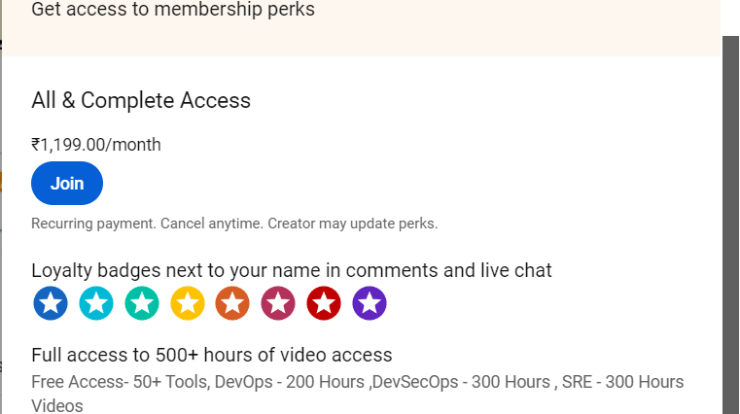Click the 'Videos' word at description end
Image resolution: width=740 pixels, height=414 pixels.
click(x=57, y=406)
